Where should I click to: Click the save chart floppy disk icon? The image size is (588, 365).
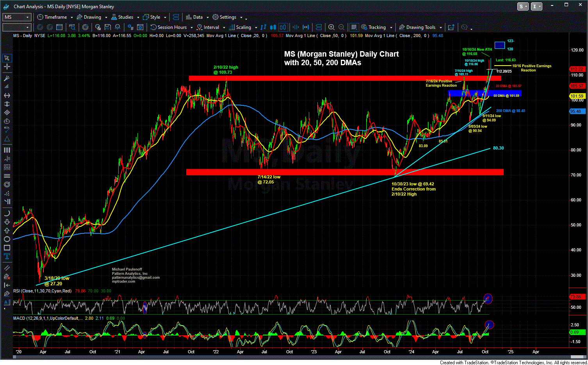[108, 27]
